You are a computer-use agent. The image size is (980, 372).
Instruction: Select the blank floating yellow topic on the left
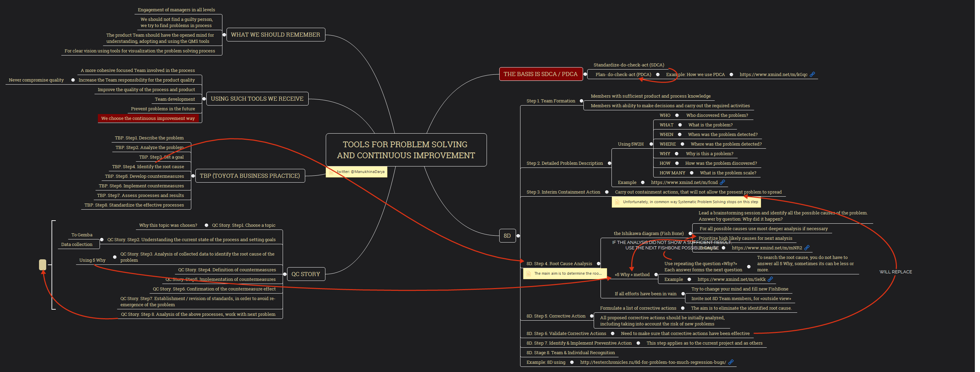(x=43, y=264)
